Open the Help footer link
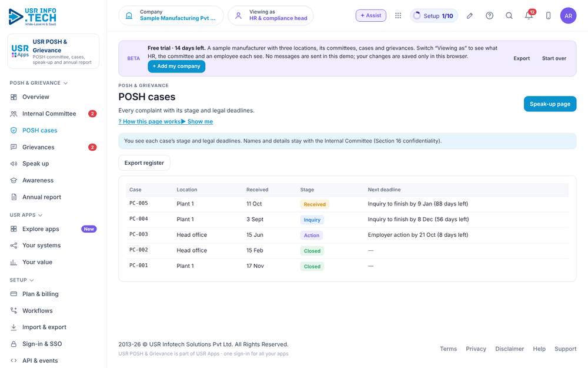588x368 pixels. click(539, 349)
